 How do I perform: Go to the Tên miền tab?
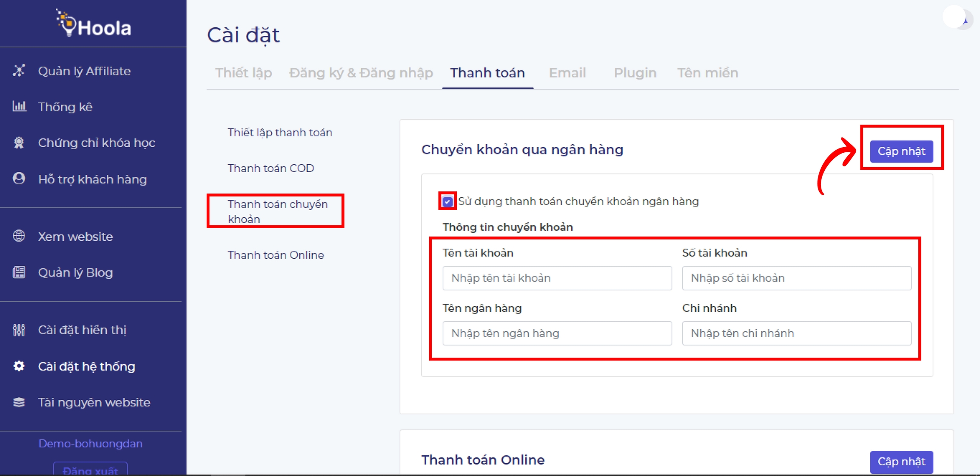tap(707, 73)
